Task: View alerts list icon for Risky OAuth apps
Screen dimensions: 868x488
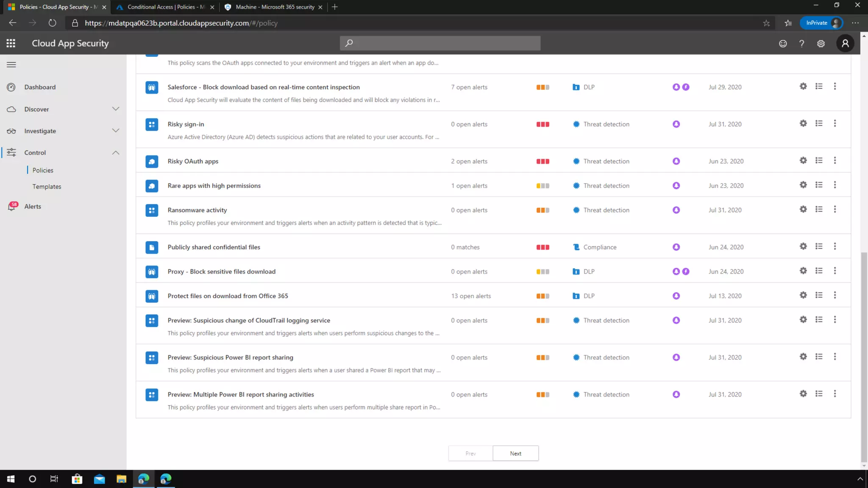Action: [x=819, y=161]
